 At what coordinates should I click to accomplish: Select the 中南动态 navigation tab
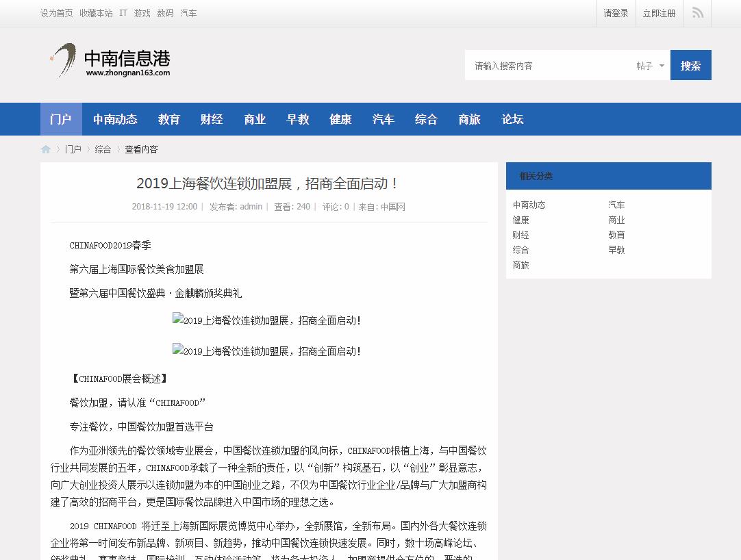pos(115,119)
